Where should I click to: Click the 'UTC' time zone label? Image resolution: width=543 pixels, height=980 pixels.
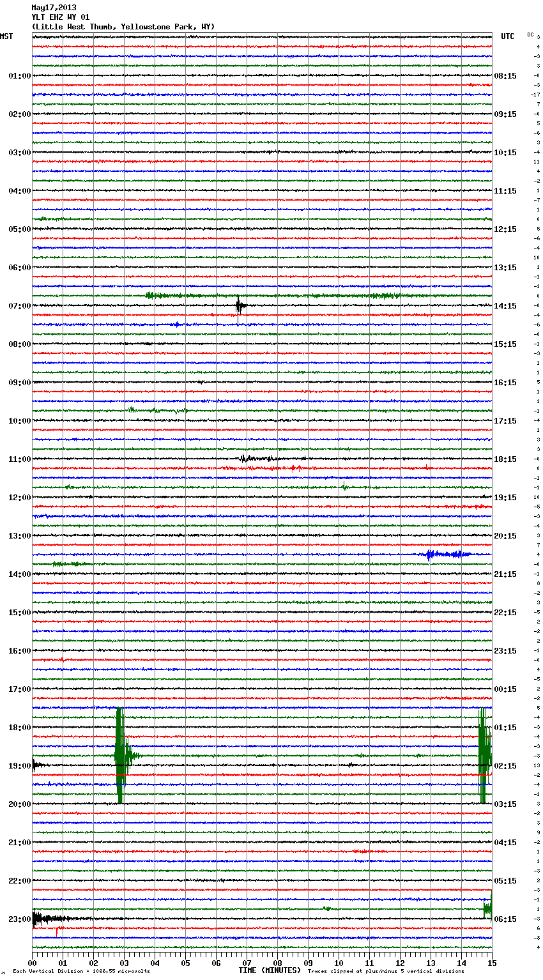(x=507, y=36)
